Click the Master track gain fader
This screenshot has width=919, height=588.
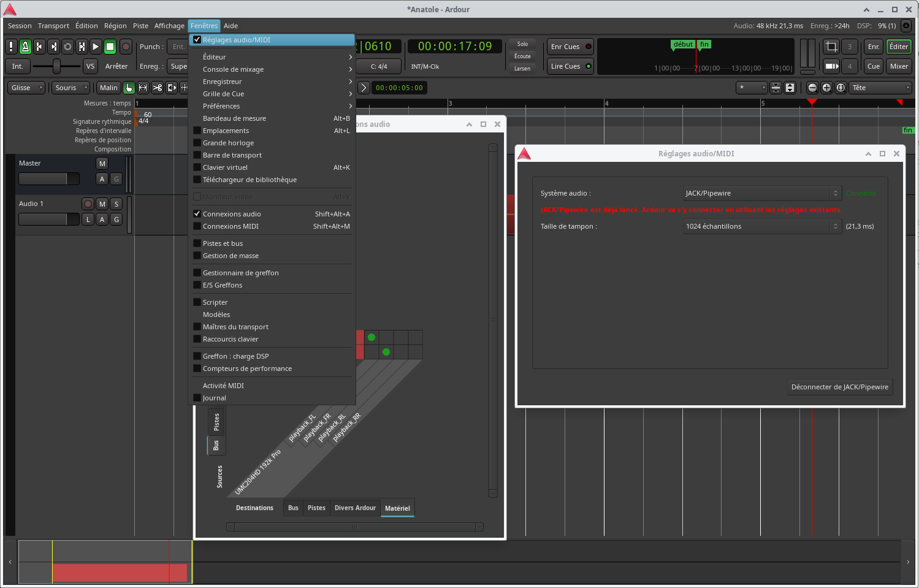coord(49,178)
